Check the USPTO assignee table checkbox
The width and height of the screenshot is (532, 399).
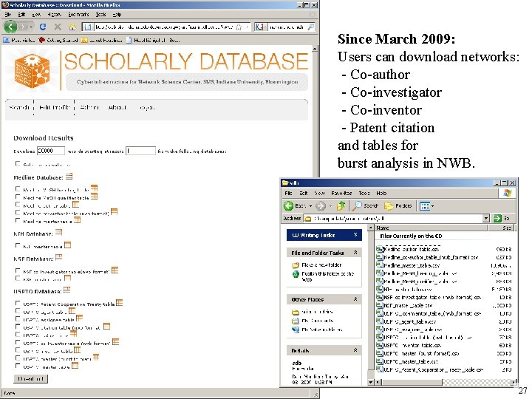pos(18,319)
